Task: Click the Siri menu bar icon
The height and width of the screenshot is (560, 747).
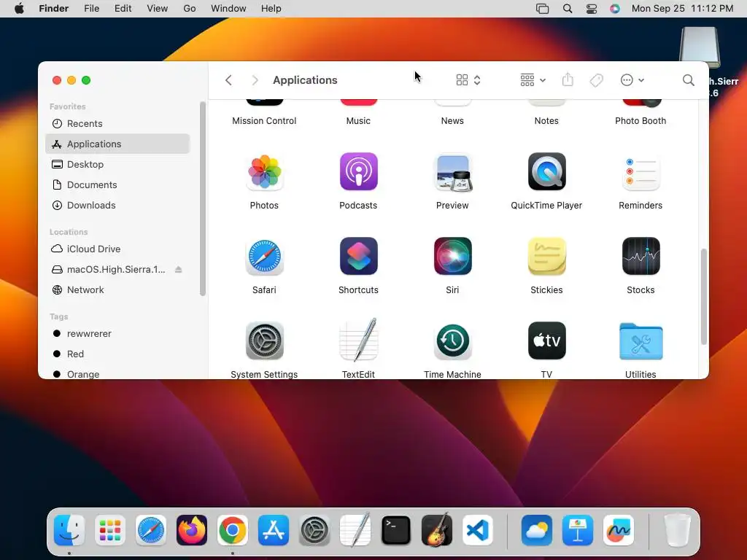Action: (615, 9)
